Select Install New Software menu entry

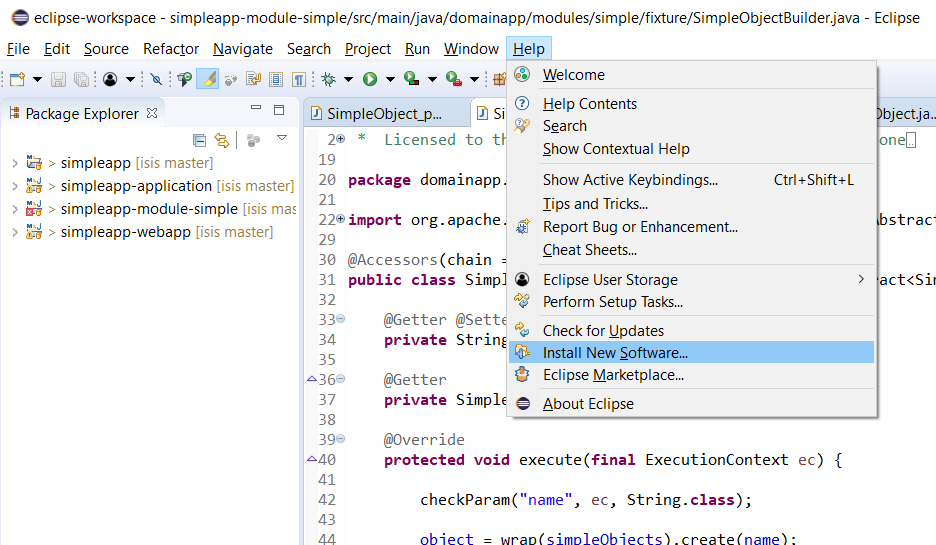tap(615, 353)
